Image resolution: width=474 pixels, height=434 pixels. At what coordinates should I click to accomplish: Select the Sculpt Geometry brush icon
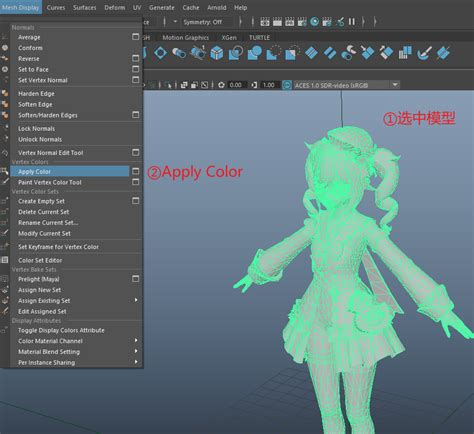(424, 53)
